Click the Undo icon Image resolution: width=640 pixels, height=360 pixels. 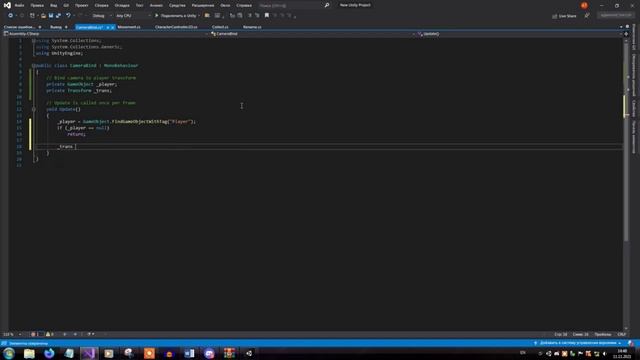point(68,16)
